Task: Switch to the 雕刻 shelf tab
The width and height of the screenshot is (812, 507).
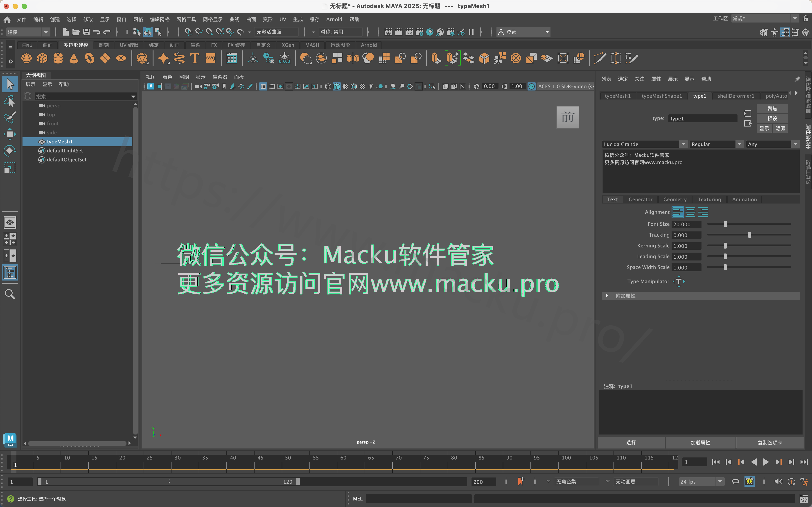Action: 104,45
